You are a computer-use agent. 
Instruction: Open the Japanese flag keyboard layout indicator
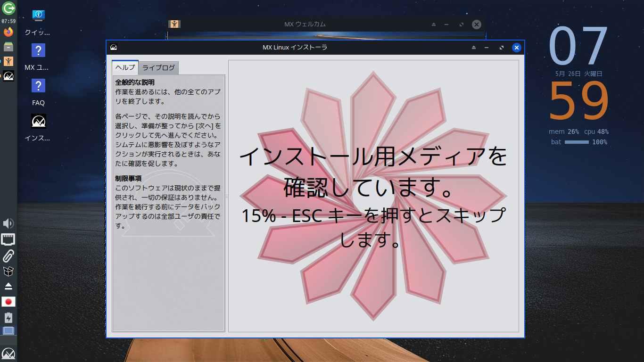(x=8, y=302)
